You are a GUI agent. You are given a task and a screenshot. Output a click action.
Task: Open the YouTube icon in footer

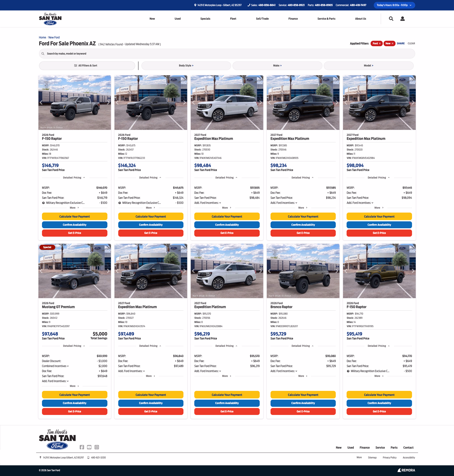click(x=89, y=447)
